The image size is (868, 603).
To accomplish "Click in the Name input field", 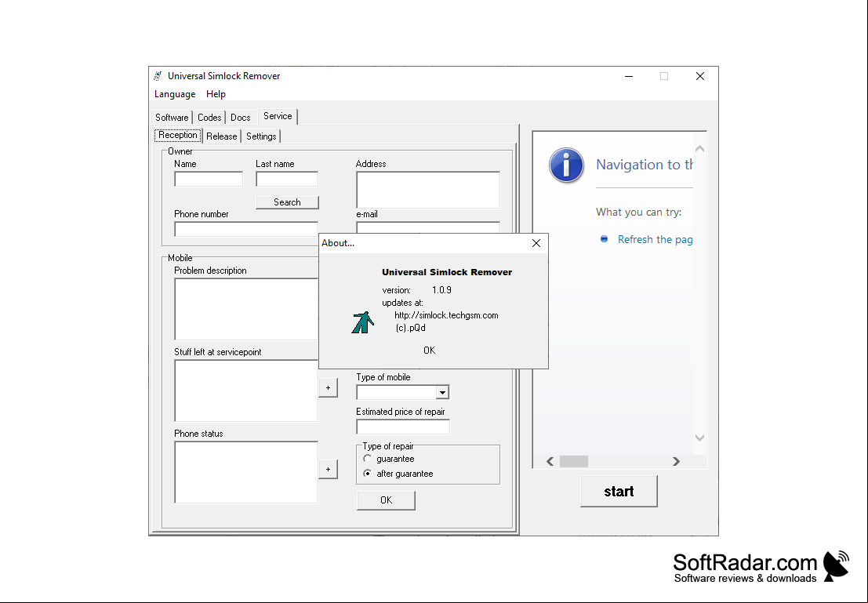I will (x=209, y=179).
